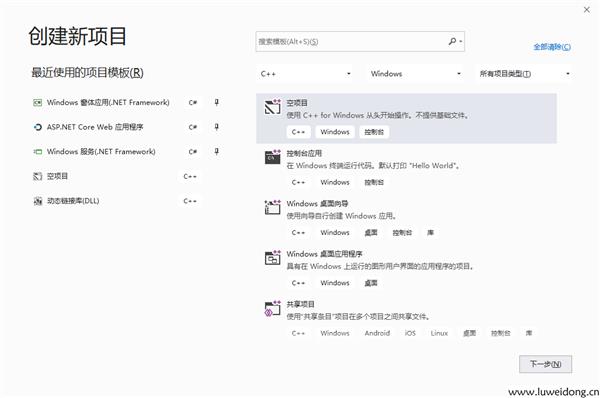Click the 共享项目 shared project icon
Screen dimensions: 600x398
point(272,308)
